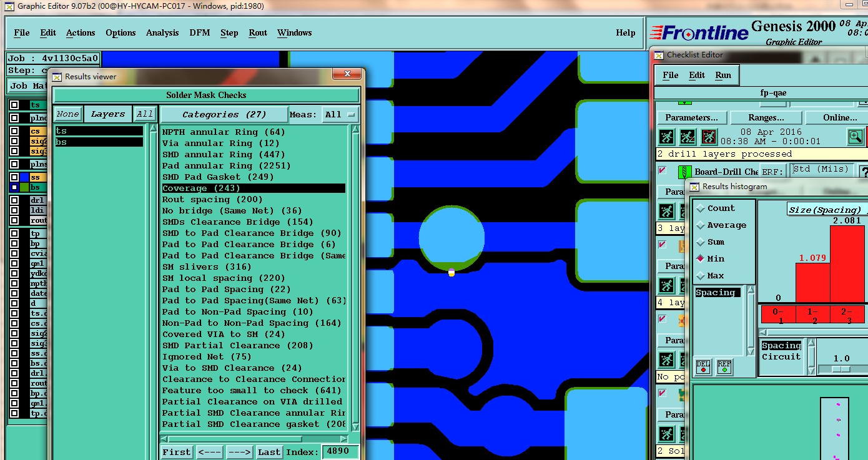Select Sum radio in Results histogram
868x460 pixels.
pyautogui.click(x=700, y=242)
